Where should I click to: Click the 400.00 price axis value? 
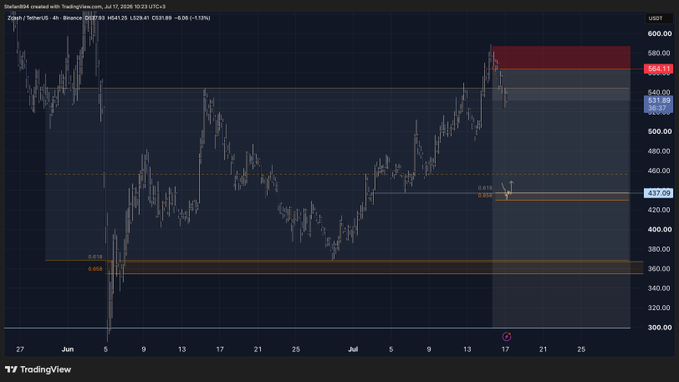660,230
